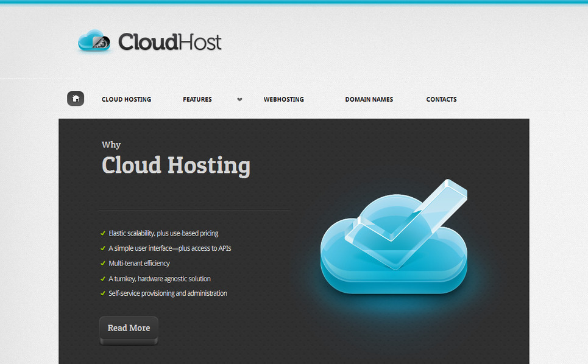Click the CloudHost wordmark text
This screenshot has height=364, width=588.
(x=170, y=41)
